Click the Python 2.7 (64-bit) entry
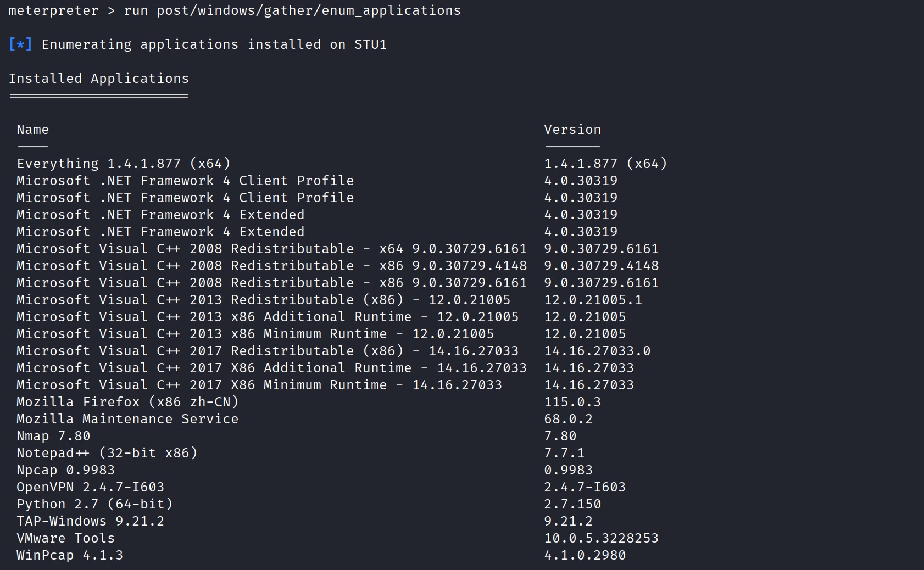This screenshot has width=924, height=570. [x=94, y=504]
